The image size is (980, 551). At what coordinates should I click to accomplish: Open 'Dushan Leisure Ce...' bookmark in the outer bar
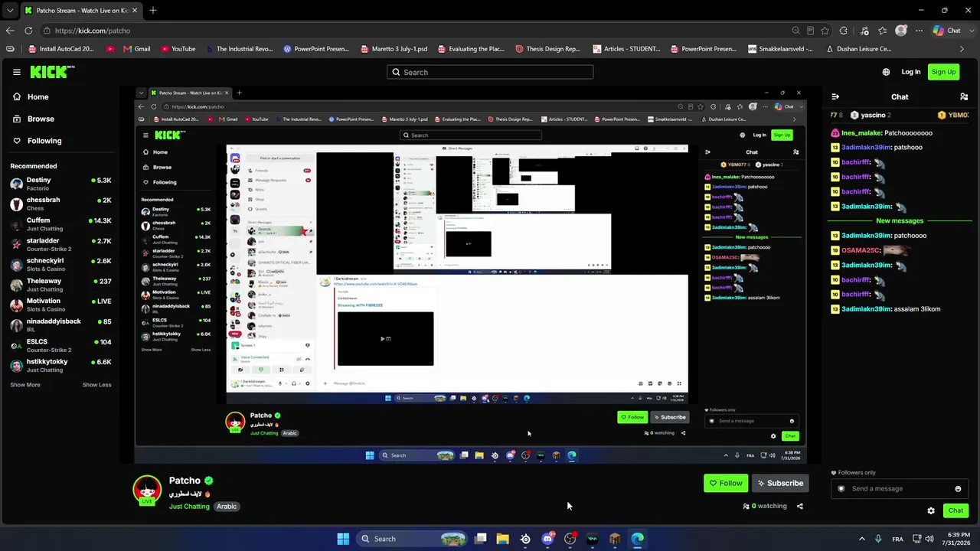tap(858, 49)
